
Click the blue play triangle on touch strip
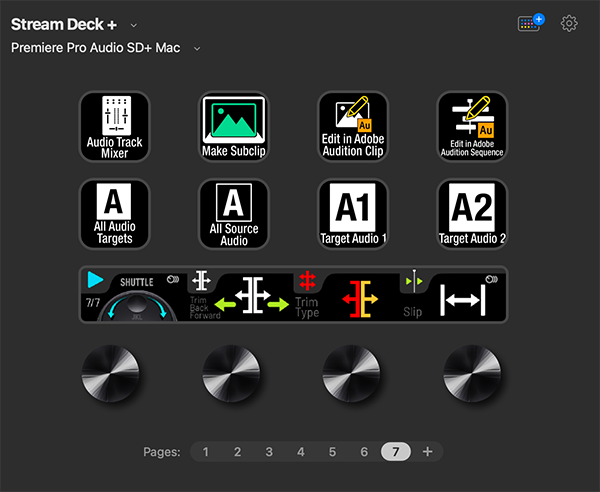95,279
